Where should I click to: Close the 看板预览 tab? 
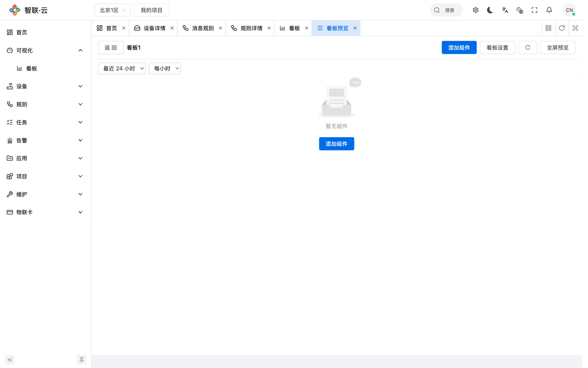[x=355, y=28]
